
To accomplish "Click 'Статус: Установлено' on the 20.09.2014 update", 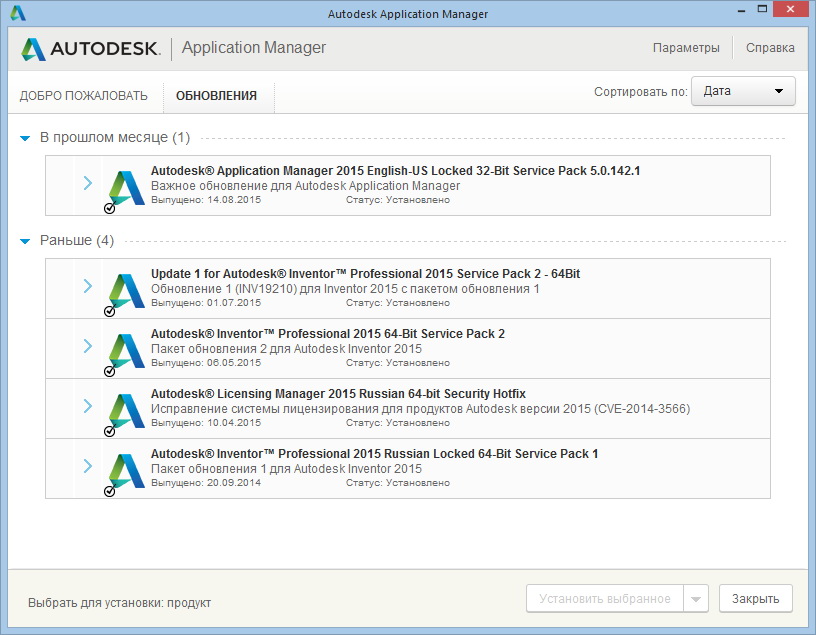I will tap(398, 483).
